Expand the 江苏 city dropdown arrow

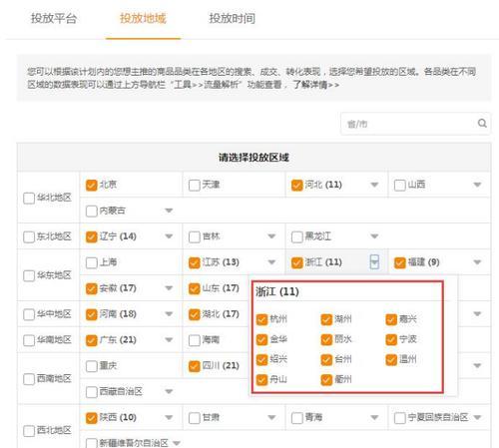(x=271, y=262)
